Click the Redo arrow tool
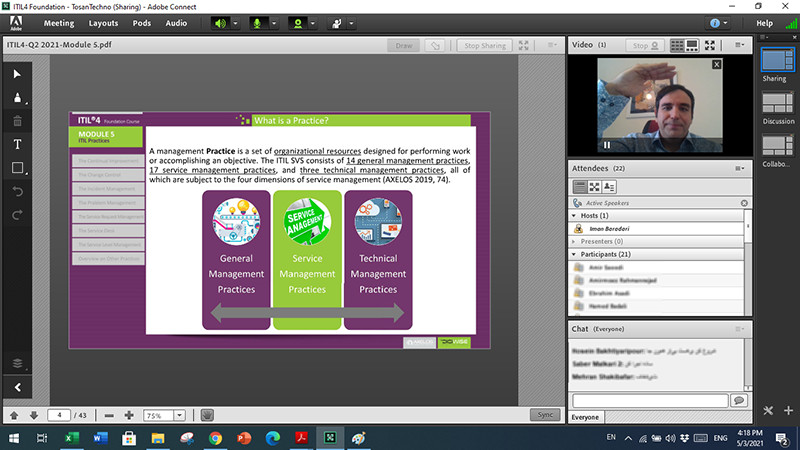This screenshot has width=800, height=450. click(17, 215)
